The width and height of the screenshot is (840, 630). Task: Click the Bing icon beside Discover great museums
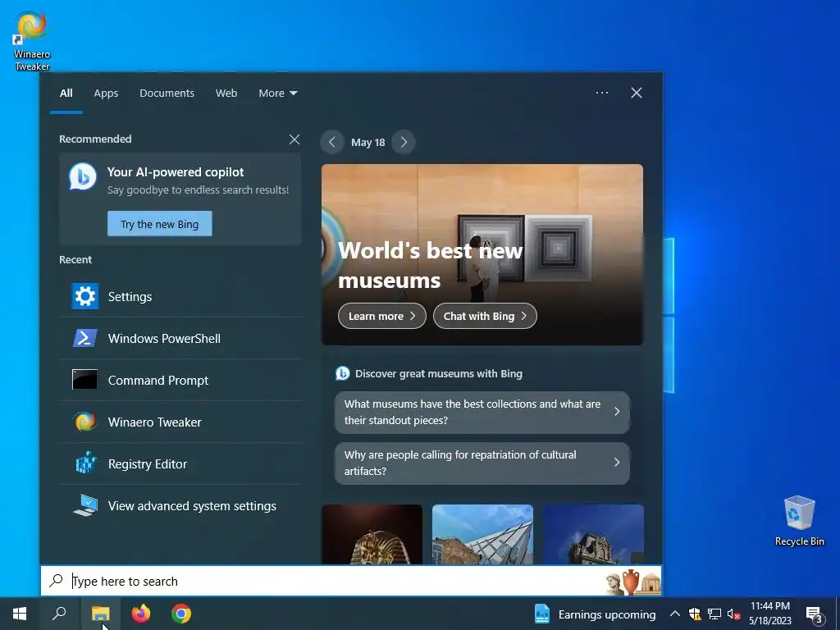(342, 373)
